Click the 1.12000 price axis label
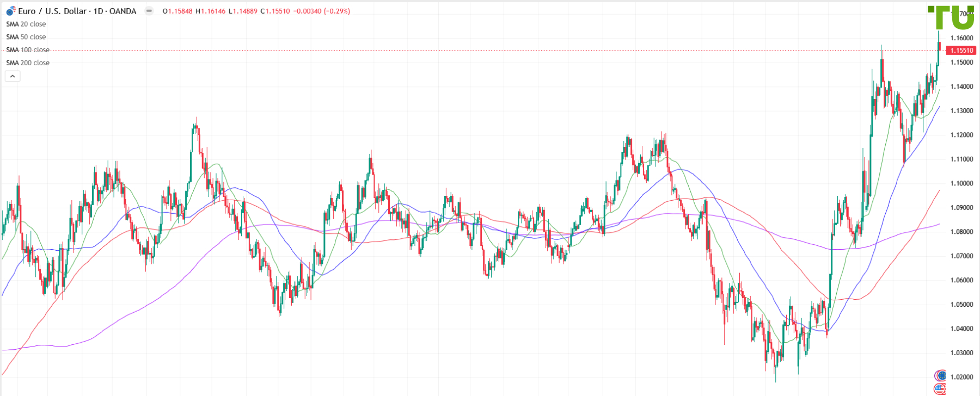This screenshot has width=980, height=396. pyautogui.click(x=961, y=135)
